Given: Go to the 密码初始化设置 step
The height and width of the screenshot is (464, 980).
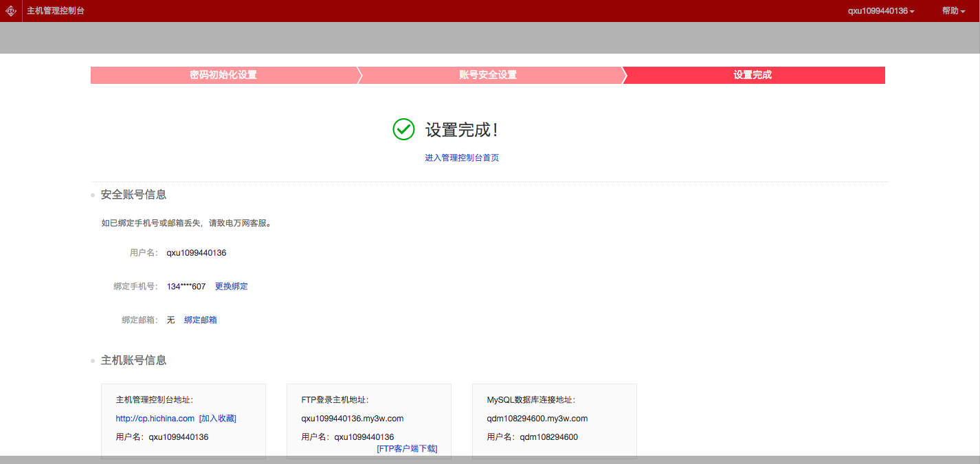Looking at the screenshot, I should tap(223, 75).
